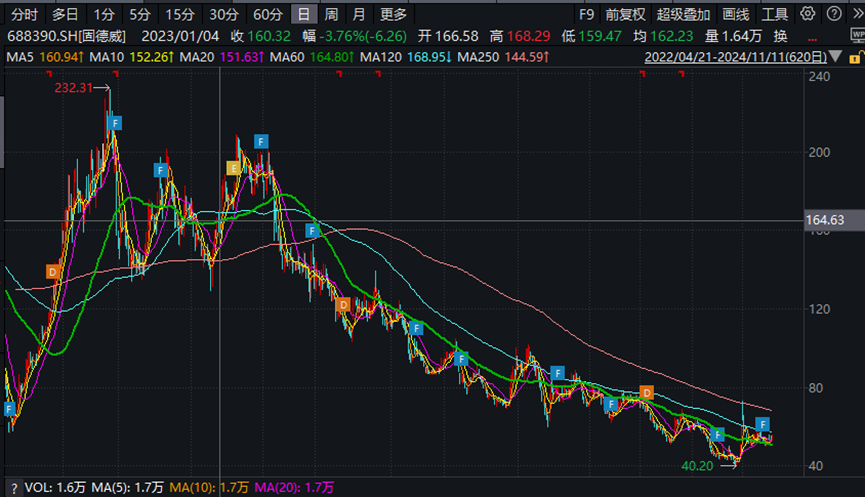Open the 工具 tools menu
Screen dimensions: 865x497
(x=775, y=14)
